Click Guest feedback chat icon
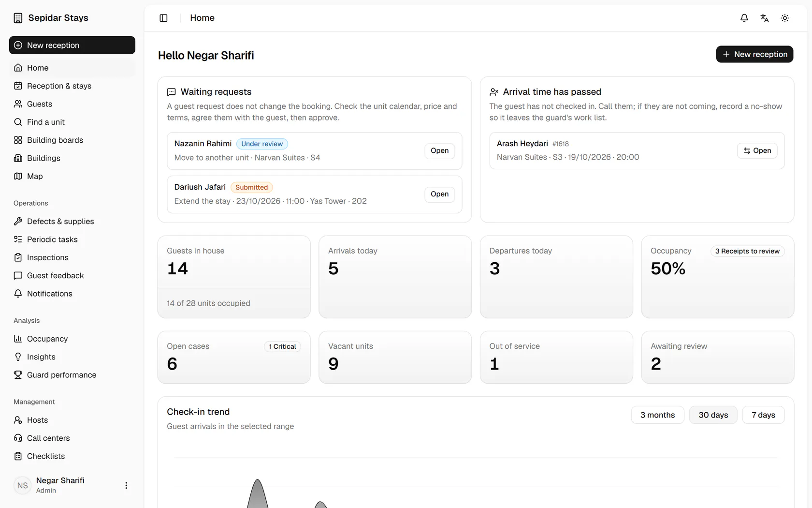The image size is (812, 508). 18,275
